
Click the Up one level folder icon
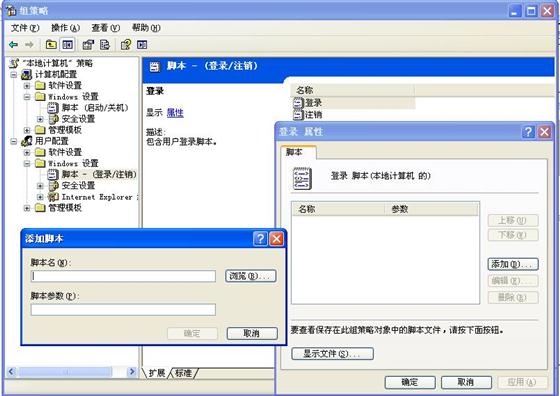pyautogui.click(x=51, y=45)
